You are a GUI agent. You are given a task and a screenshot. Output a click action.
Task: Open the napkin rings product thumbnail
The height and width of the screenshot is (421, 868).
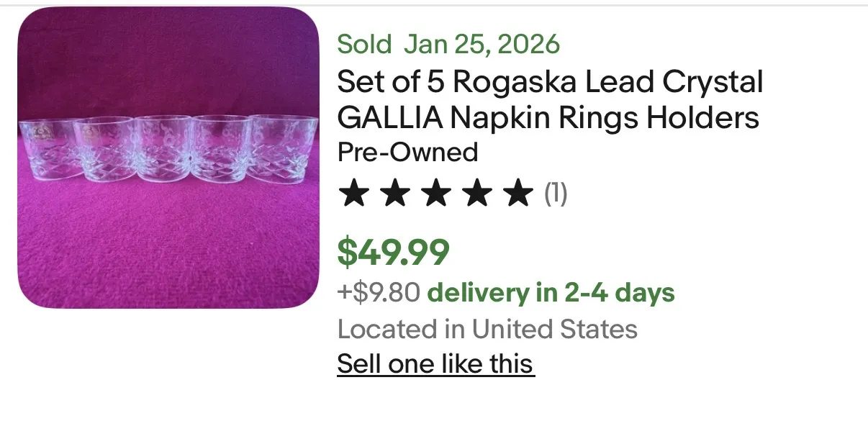coord(168,158)
